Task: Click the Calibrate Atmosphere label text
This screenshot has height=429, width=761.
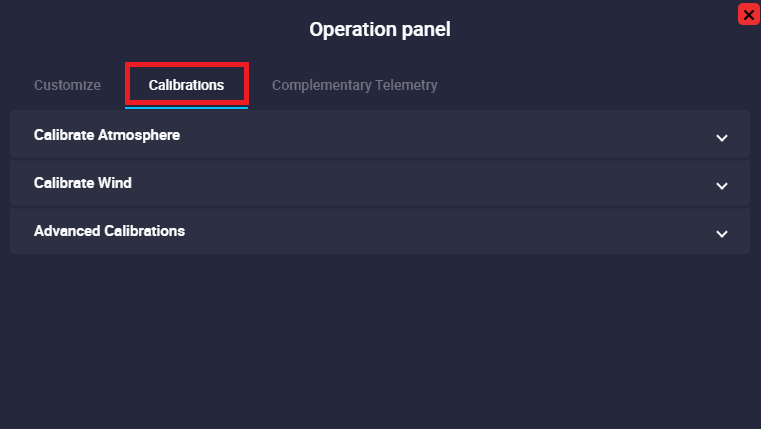Action: point(107,135)
